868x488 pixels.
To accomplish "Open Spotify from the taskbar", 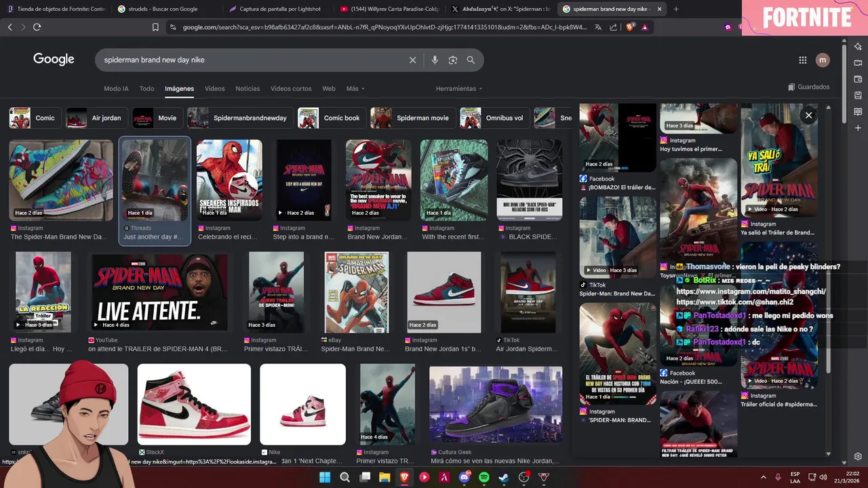I will tap(484, 477).
